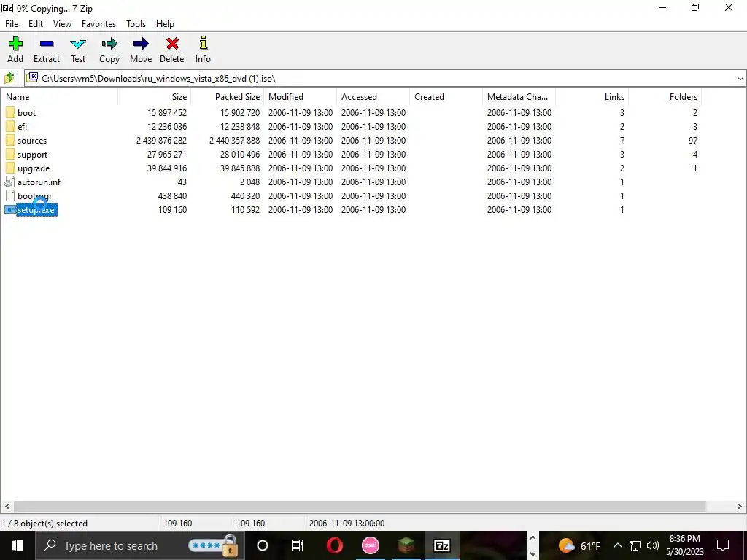This screenshot has width=747, height=560.
Task: Click the upgrade folder name
Action: (x=34, y=168)
